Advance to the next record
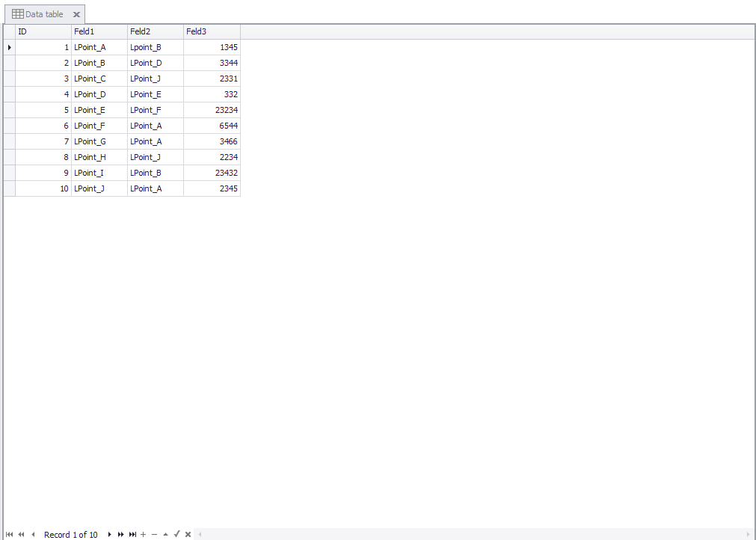 109,535
